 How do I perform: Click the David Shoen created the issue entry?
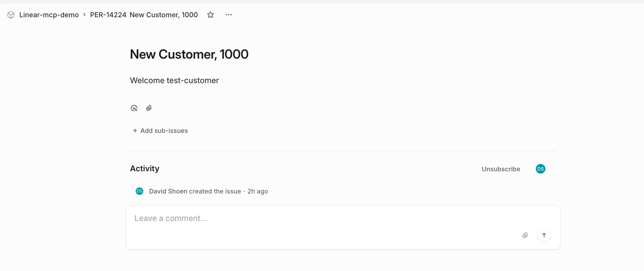[195, 191]
